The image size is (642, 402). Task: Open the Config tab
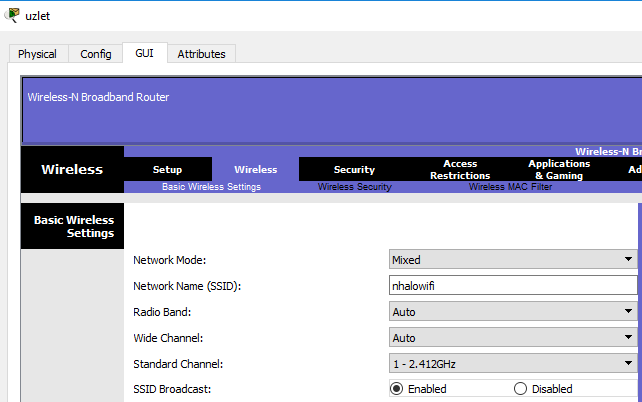(x=95, y=54)
